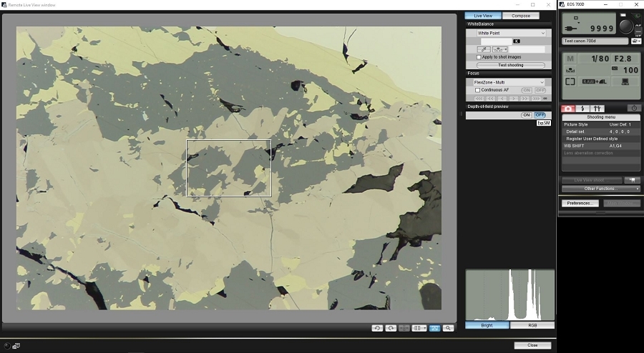
Task: Switch the histogram to RGB
Action: [532, 325]
